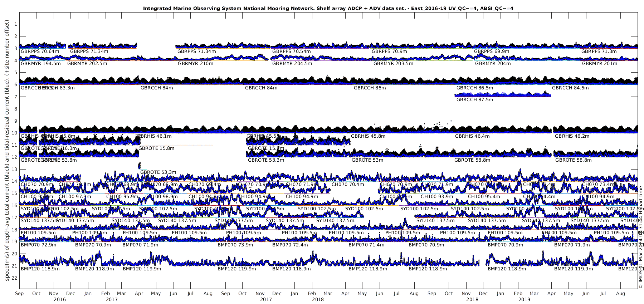
Task: Click the "2016" year label on the time axis
Action: click(x=60, y=300)
